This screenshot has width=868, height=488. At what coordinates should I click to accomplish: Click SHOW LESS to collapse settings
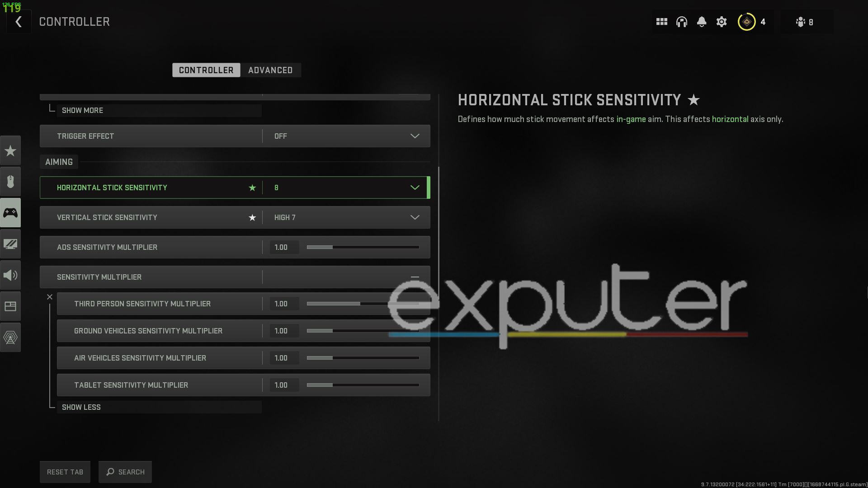pos(81,407)
